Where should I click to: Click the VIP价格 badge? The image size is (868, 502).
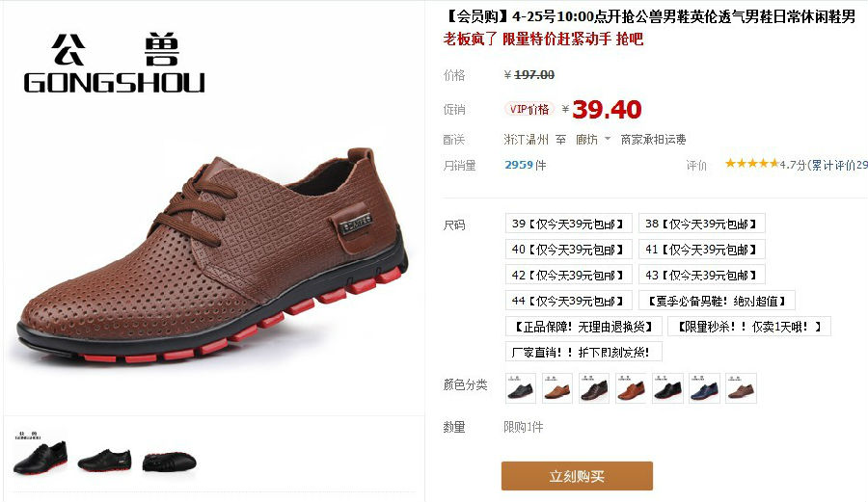pyautogui.click(x=529, y=109)
